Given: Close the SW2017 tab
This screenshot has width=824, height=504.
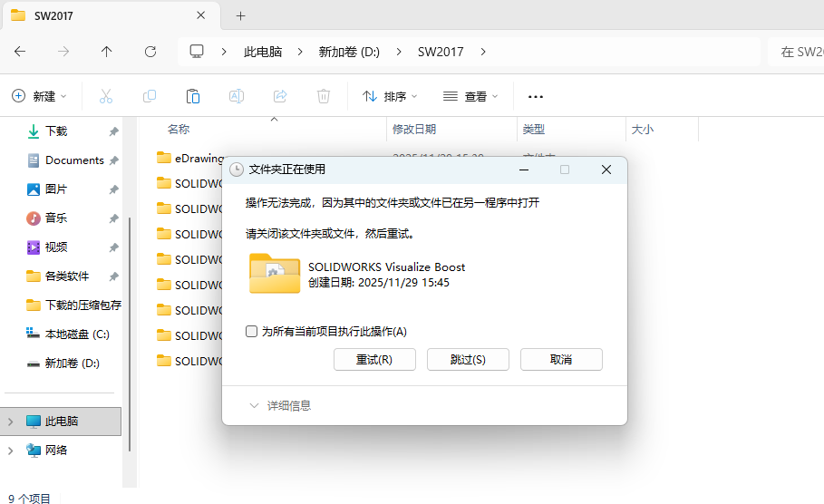Looking at the screenshot, I should click(200, 15).
